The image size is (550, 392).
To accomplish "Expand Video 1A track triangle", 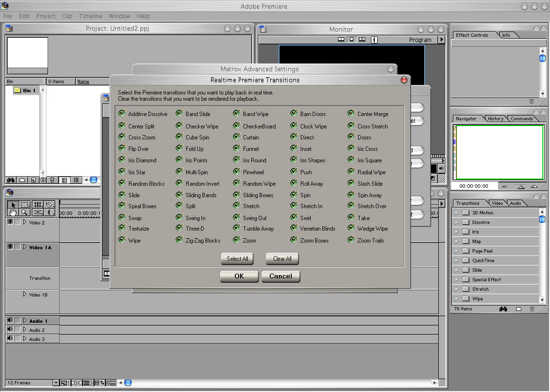I will click(24, 247).
